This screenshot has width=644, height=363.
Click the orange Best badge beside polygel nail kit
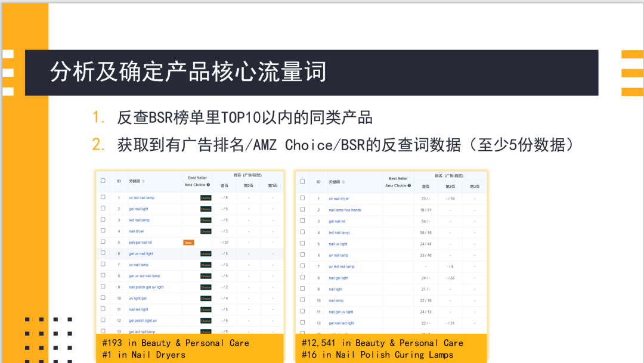pyautogui.click(x=188, y=243)
